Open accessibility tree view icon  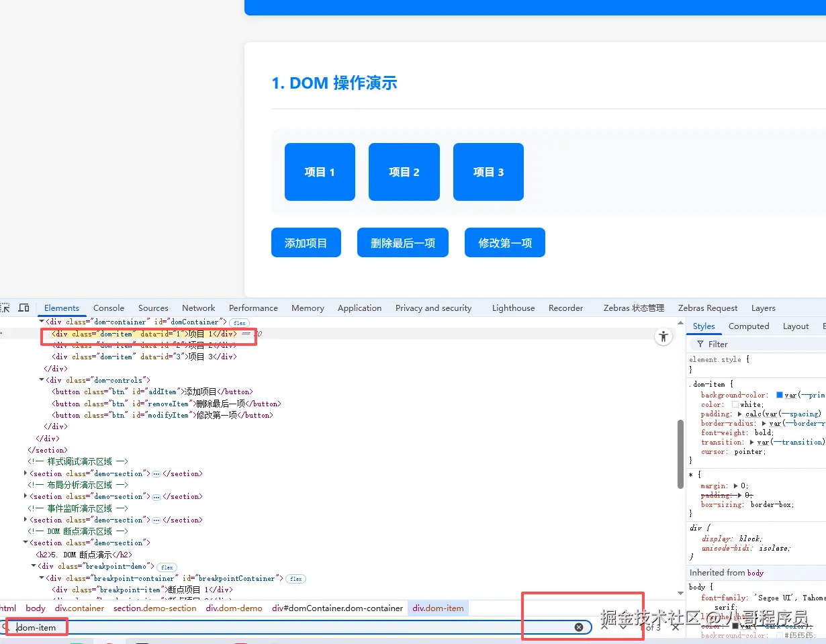coord(663,337)
